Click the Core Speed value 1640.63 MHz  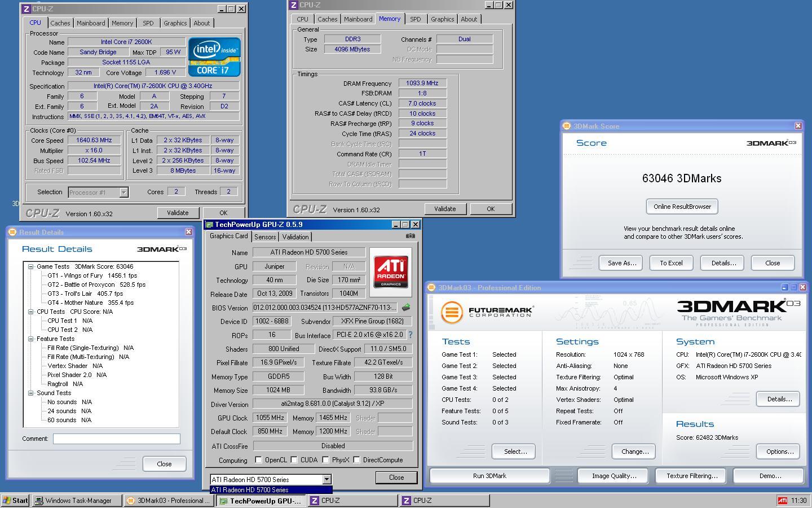[x=94, y=140]
